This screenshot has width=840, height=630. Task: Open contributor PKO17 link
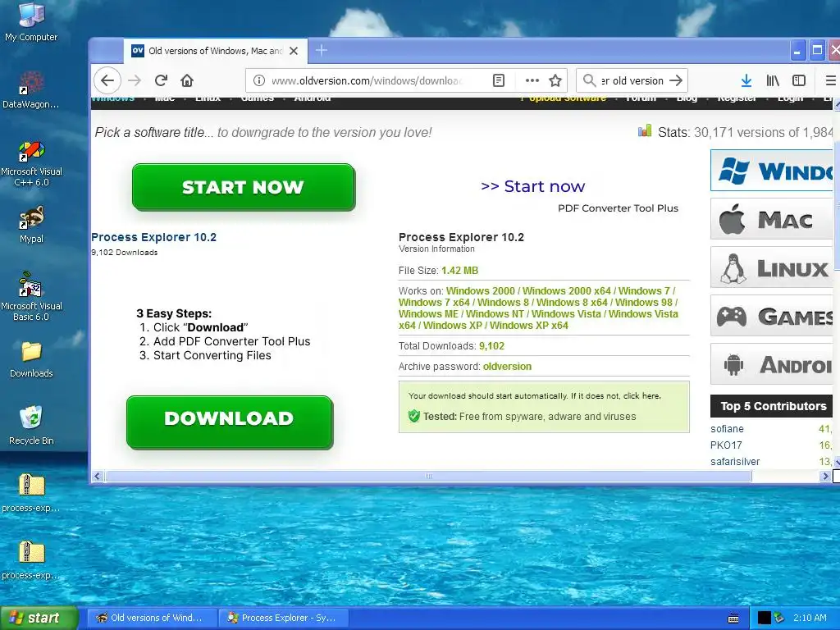tap(726, 445)
